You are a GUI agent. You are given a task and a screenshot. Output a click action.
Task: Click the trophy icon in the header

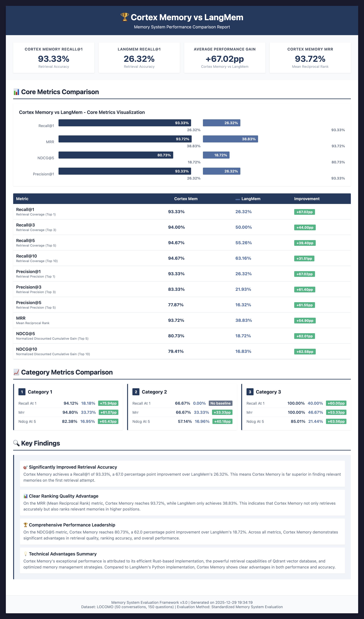point(125,17)
